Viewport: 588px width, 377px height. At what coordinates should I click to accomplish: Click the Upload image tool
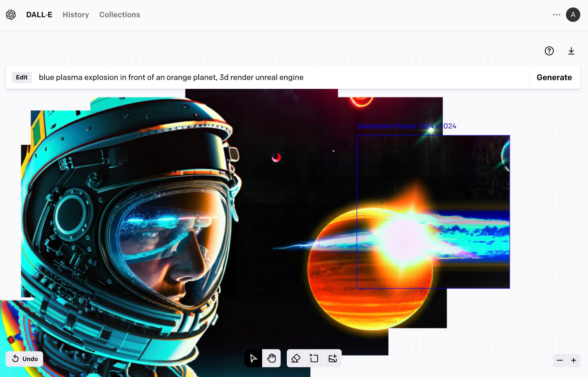click(333, 358)
